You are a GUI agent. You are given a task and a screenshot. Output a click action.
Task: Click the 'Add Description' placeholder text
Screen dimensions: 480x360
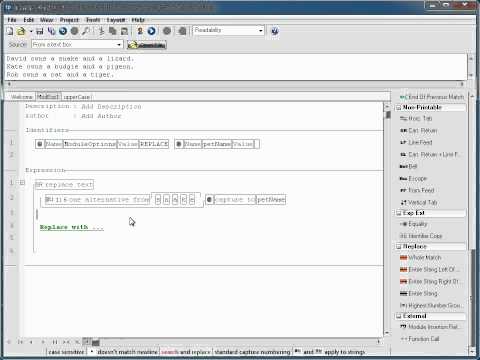pos(111,107)
